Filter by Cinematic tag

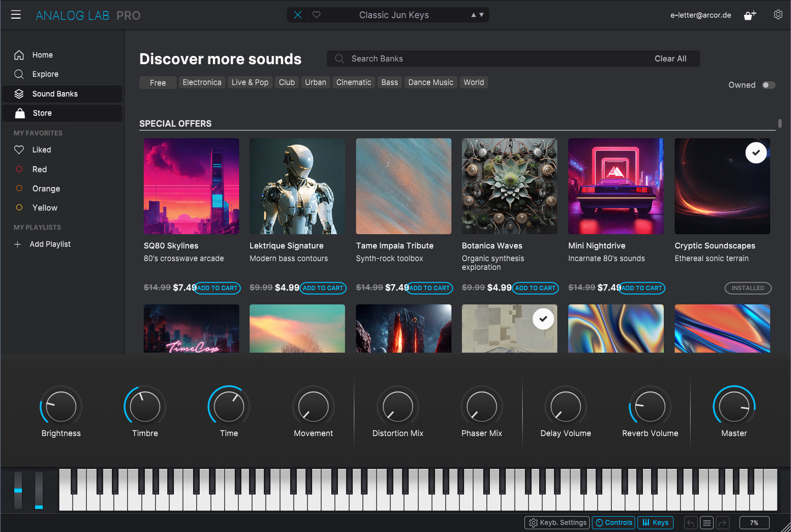354,82
